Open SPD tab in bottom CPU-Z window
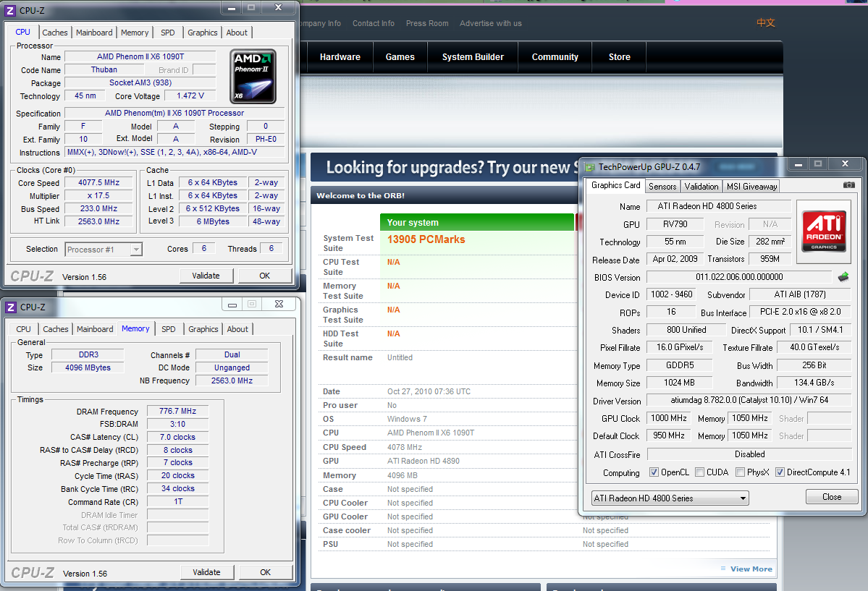This screenshot has width=868, height=591. tap(168, 329)
